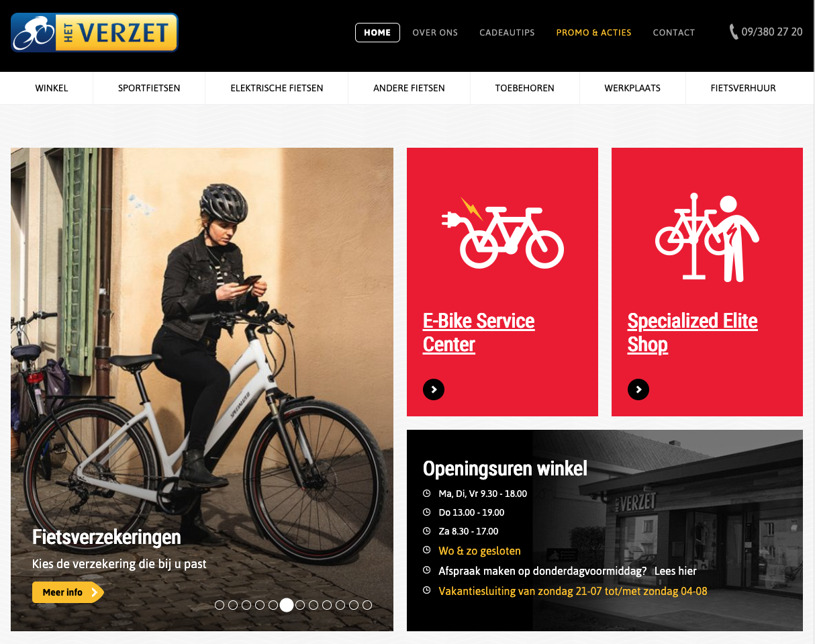Image resolution: width=815 pixels, height=644 pixels.
Task: Open the Toebehoren menu
Action: 525,88
